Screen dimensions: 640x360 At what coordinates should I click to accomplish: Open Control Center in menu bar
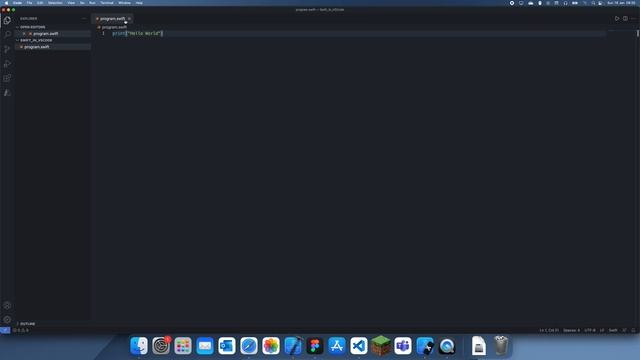(600, 3)
